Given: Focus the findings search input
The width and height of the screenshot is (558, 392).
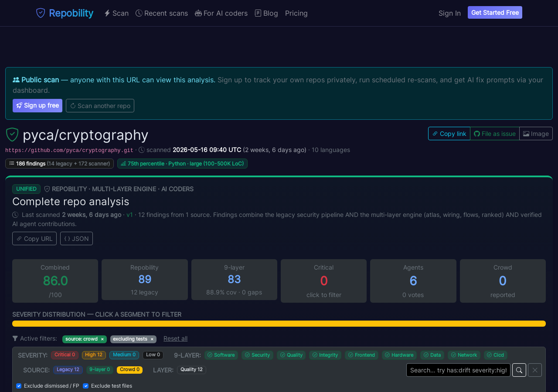Looking at the screenshot, I should click(458, 370).
